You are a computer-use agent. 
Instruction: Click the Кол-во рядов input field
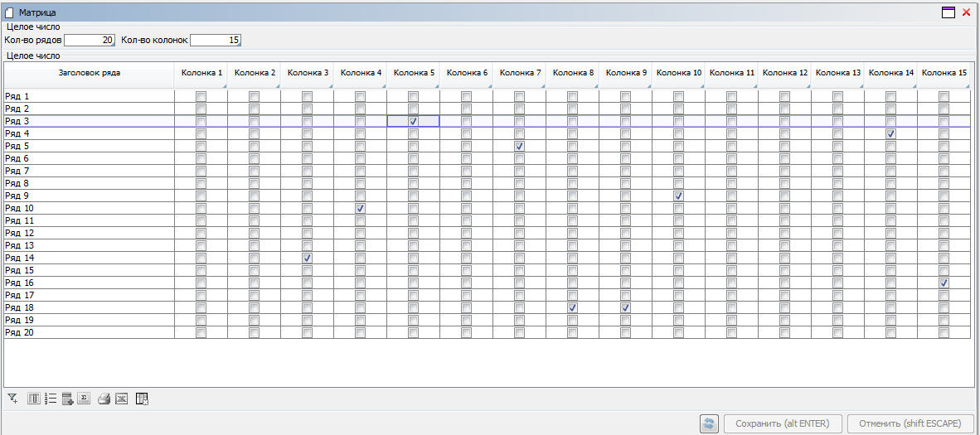click(90, 40)
